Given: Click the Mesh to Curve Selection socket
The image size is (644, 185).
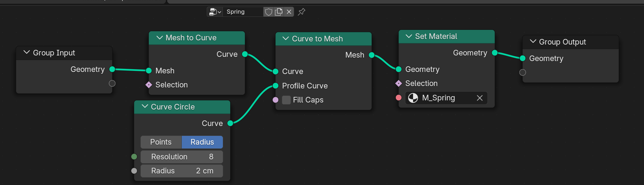Looking at the screenshot, I should pyautogui.click(x=149, y=85).
